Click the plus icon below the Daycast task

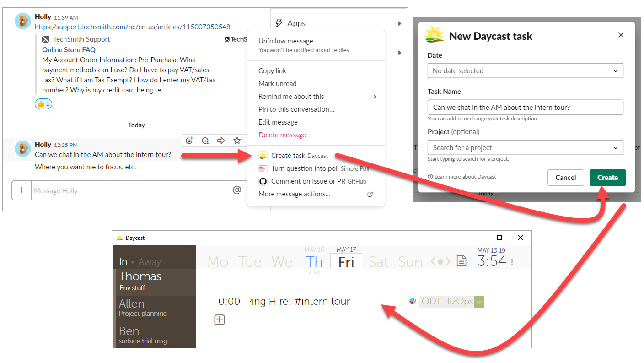[x=220, y=320]
